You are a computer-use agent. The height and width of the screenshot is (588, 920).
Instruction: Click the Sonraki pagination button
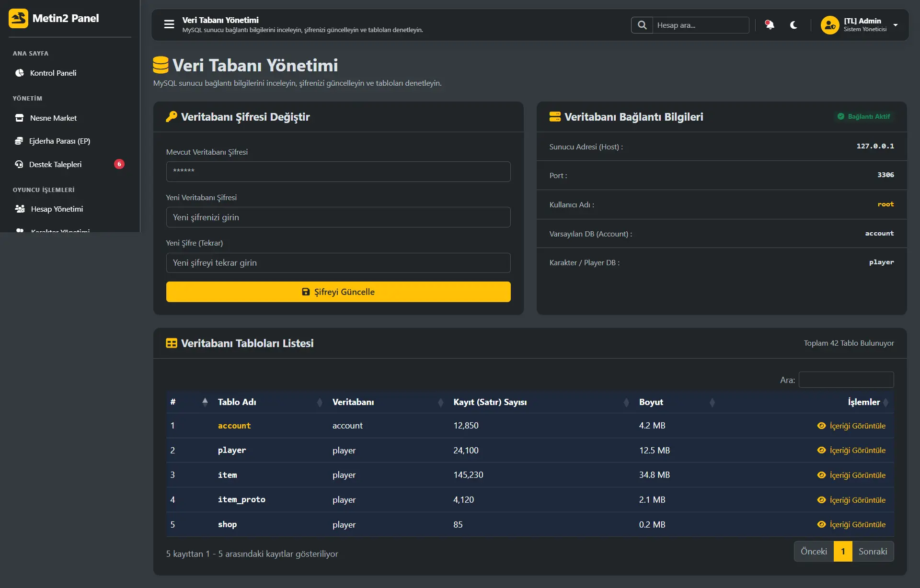click(873, 551)
